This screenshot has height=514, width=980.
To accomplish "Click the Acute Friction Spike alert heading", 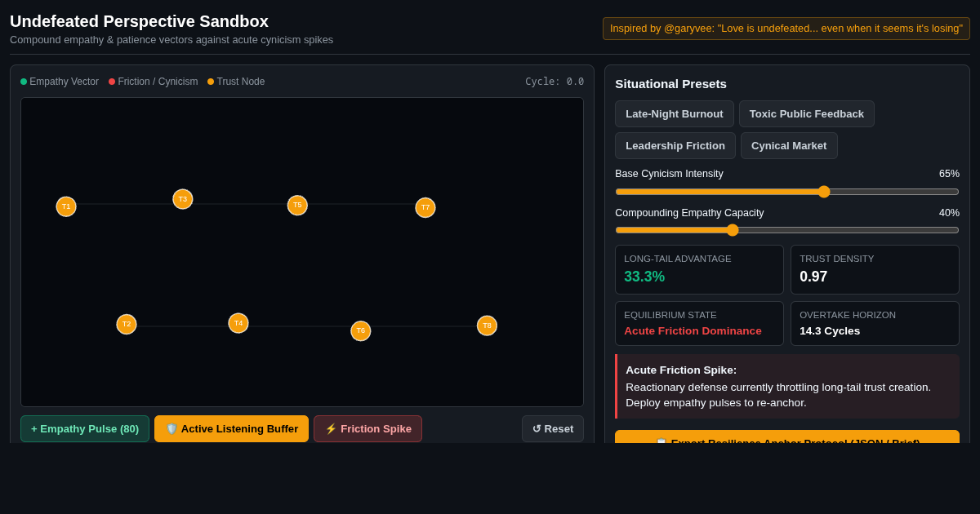I will (x=681, y=370).
